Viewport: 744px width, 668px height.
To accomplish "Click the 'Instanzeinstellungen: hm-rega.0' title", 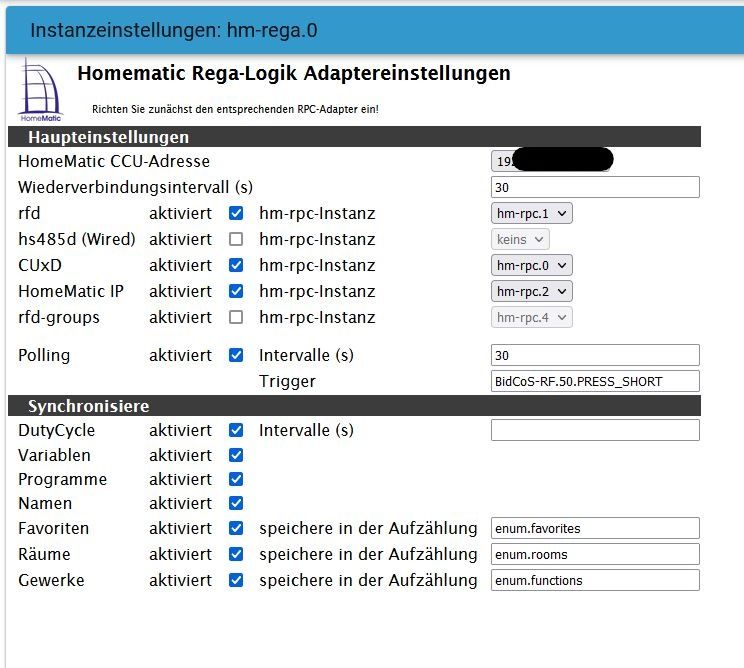I will click(x=174, y=30).
